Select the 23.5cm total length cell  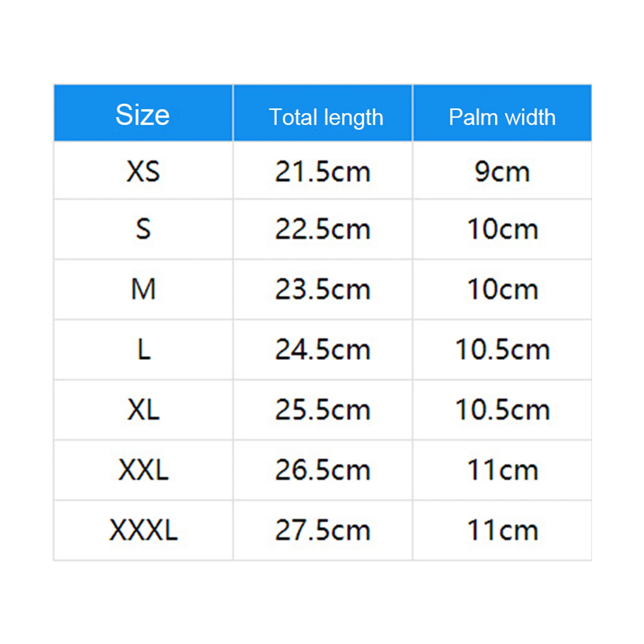(323, 289)
